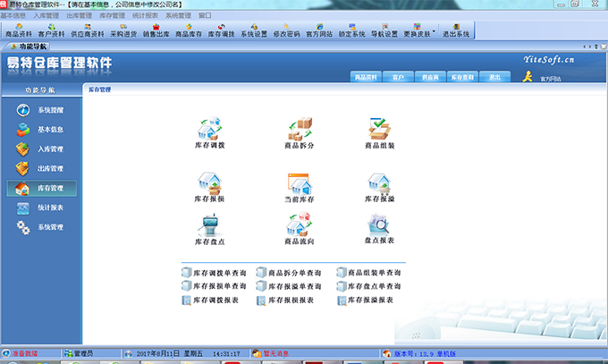Open 库存调拨单查询 link
608x364 pixels.
214,273
